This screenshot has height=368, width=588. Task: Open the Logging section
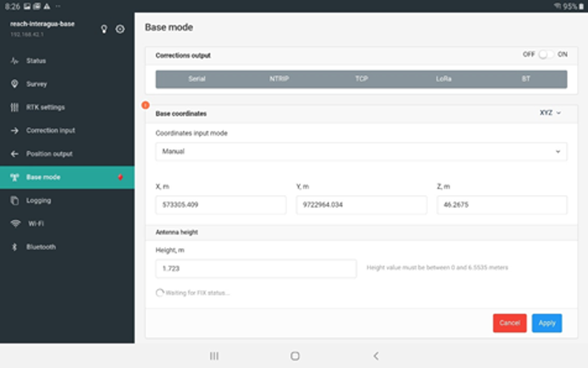tap(67, 201)
